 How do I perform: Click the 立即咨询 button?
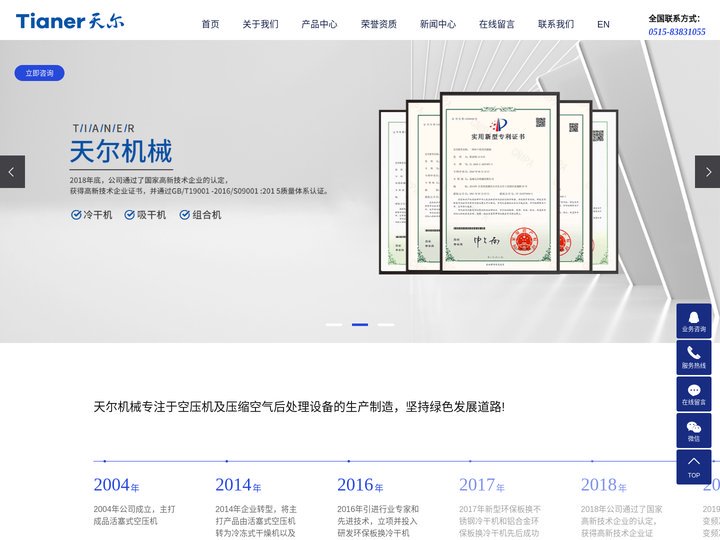pos(39,73)
